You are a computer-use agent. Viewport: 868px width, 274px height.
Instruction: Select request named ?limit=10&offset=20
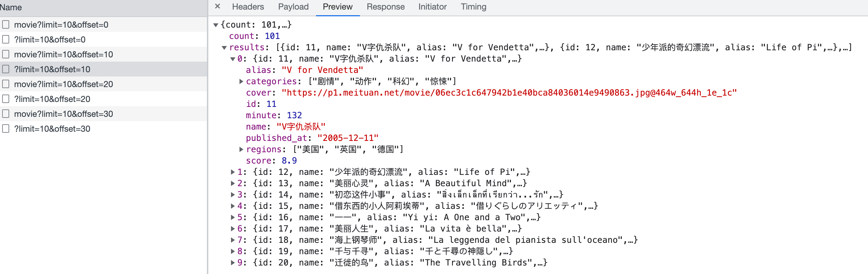pyautogui.click(x=52, y=99)
